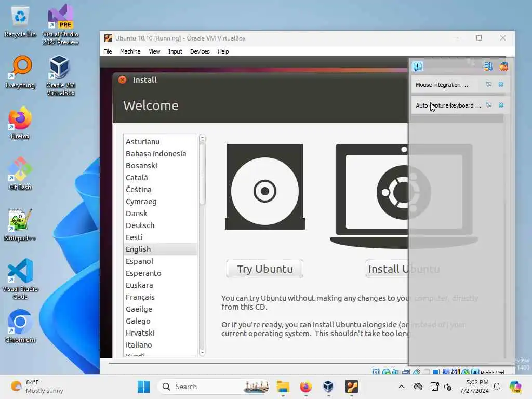This screenshot has height=399, width=532.
Task: Launch Visual Studio Code desktop shortcut
Action: [x=20, y=279]
